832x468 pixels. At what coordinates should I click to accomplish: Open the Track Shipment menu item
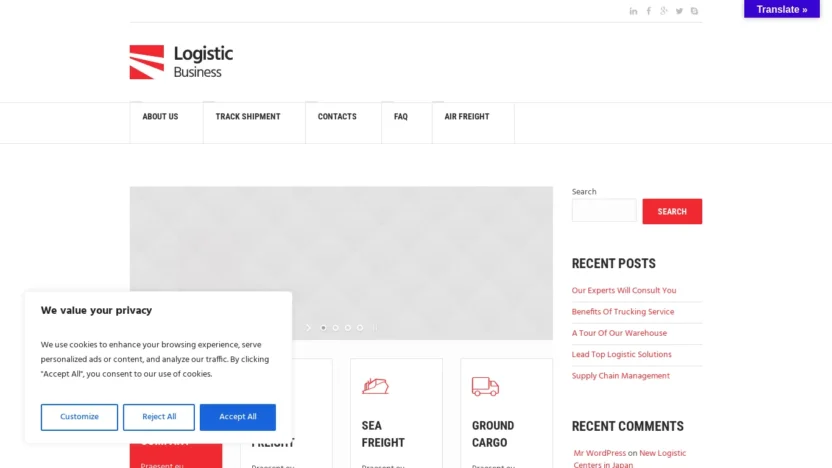coord(248,117)
